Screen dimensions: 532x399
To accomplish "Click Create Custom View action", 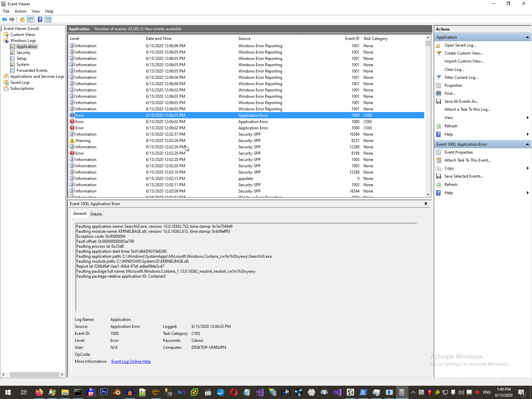I will pyautogui.click(x=464, y=53).
